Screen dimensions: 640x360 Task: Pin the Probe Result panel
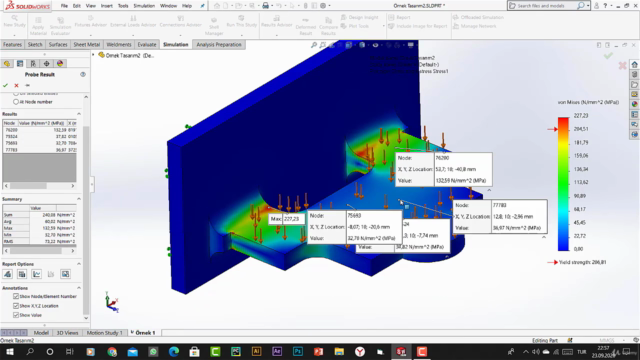point(27,85)
